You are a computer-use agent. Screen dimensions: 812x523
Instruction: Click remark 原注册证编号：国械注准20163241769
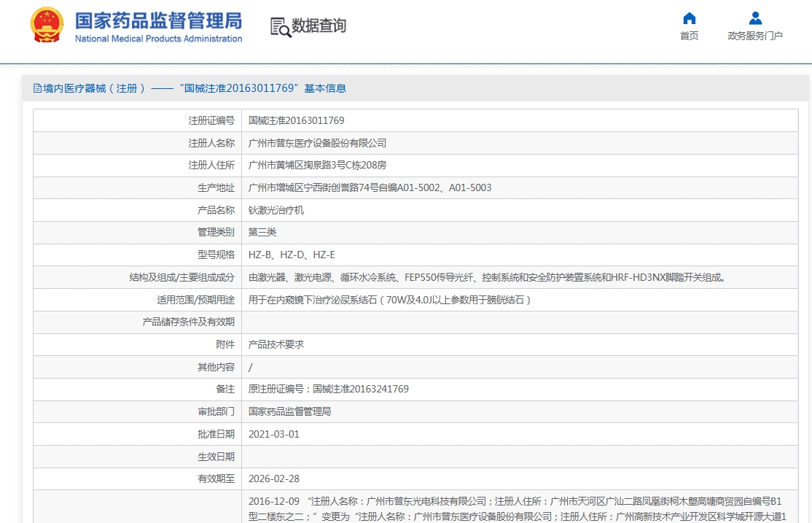(328, 390)
